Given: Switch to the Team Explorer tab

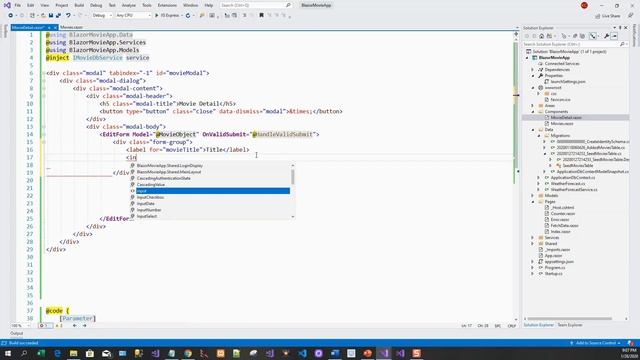Looking at the screenshot, I should (570, 325).
